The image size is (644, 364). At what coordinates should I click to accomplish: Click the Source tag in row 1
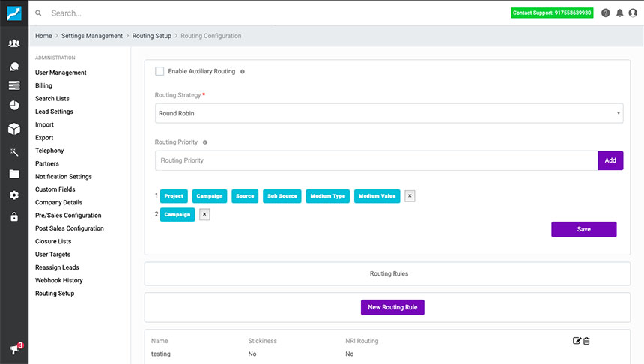pyautogui.click(x=245, y=196)
